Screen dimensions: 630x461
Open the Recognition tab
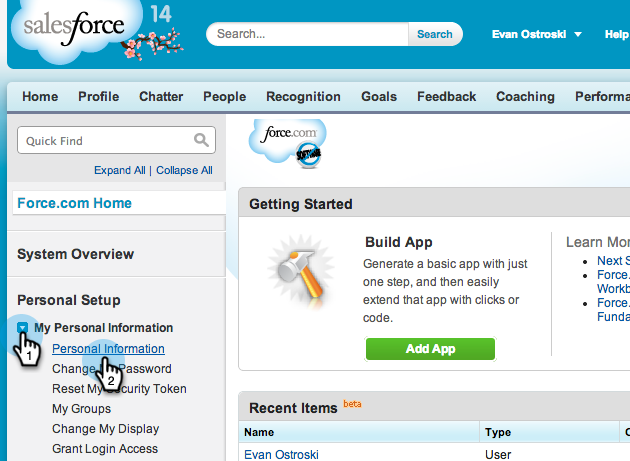tap(303, 96)
